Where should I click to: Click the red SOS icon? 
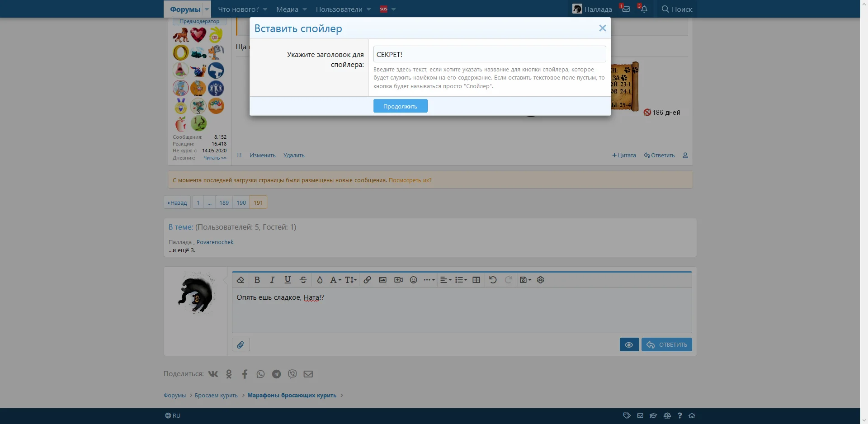click(383, 9)
